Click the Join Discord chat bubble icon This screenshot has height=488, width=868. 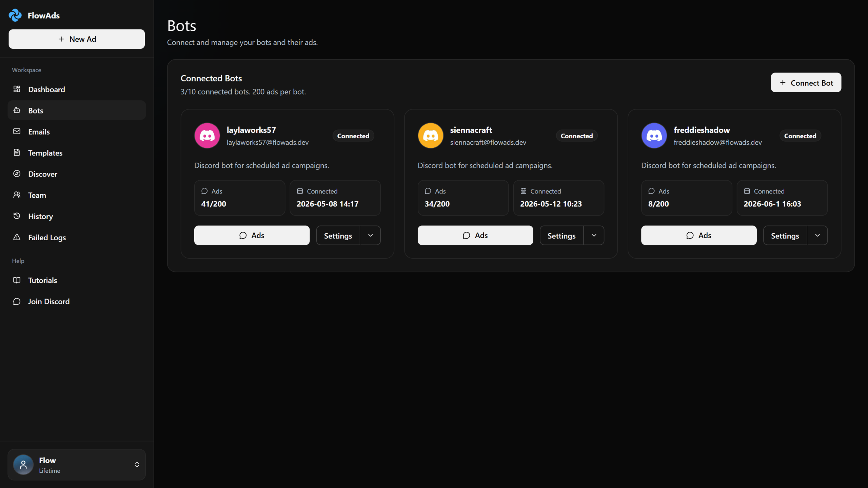[x=17, y=301]
